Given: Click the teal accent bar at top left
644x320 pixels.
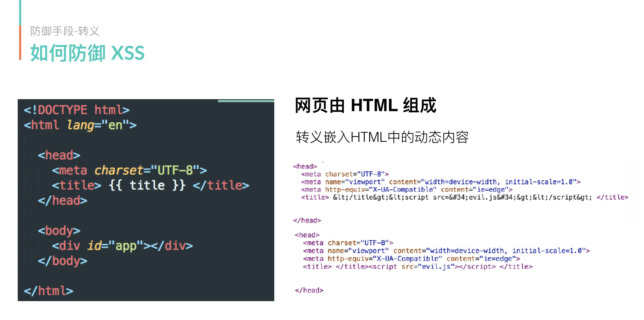Looking at the screenshot, I should click(x=20, y=12).
